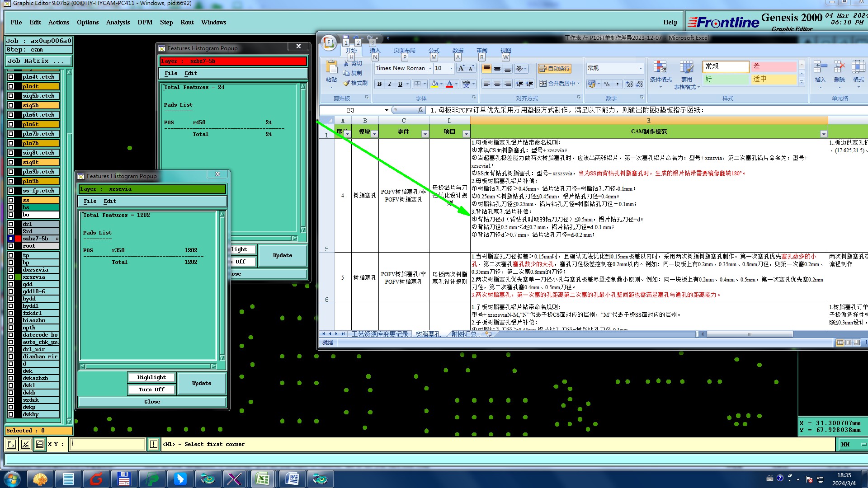Click the center text alignment icon
The height and width of the screenshot is (488, 868).
[497, 84]
